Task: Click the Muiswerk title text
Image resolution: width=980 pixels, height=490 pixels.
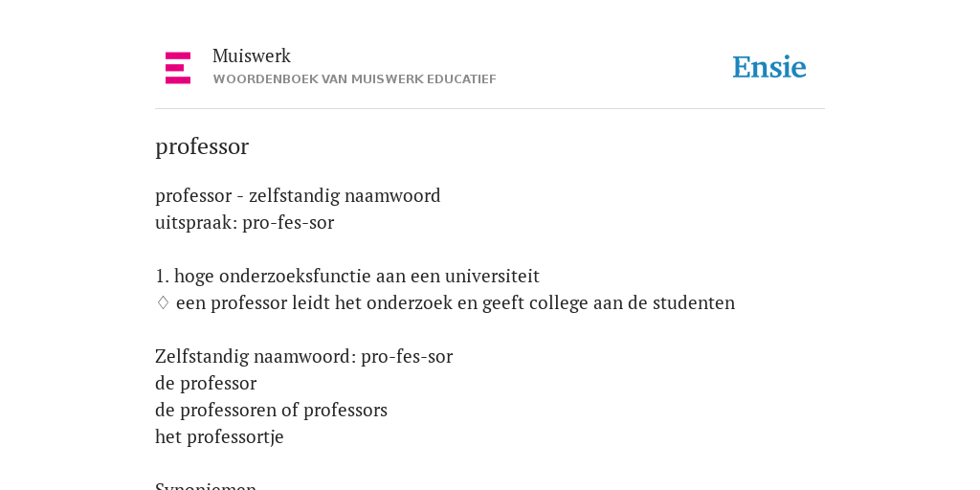Action: 252,56
